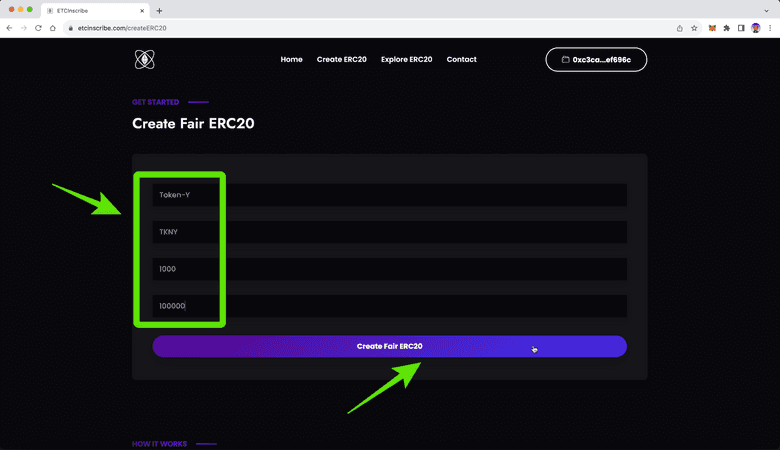The image size is (780, 450).
Task: Open the Chrome three-dot menu
Action: [x=770, y=28]
